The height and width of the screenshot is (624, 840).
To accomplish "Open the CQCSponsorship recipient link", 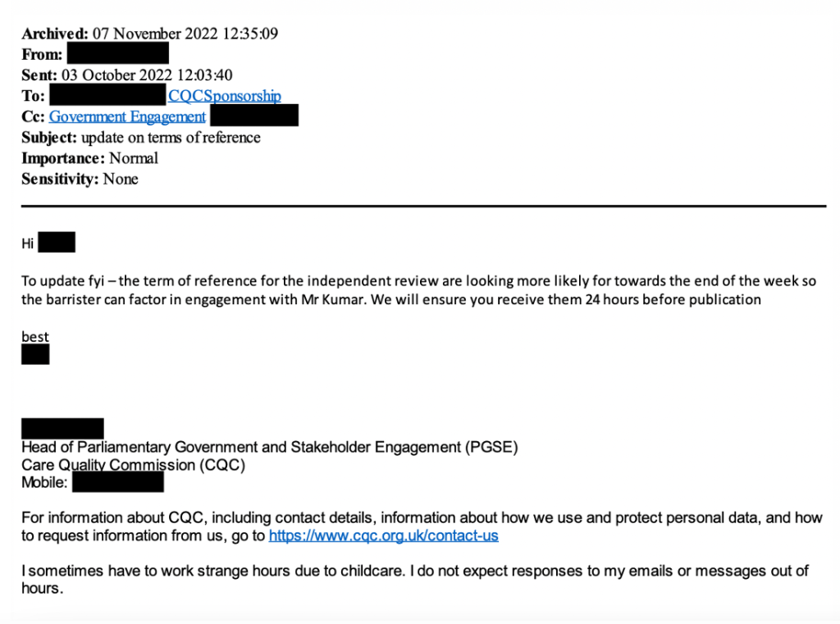I will pyautogui.click(x=224, y=96).
